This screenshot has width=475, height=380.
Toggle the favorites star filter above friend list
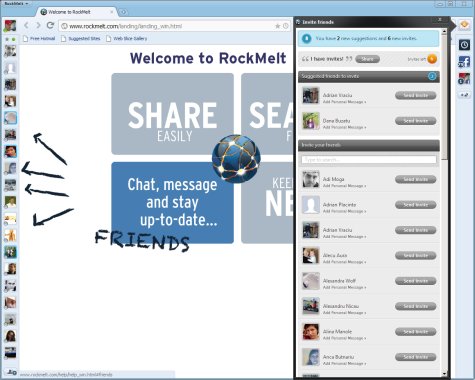coord(7,39)
